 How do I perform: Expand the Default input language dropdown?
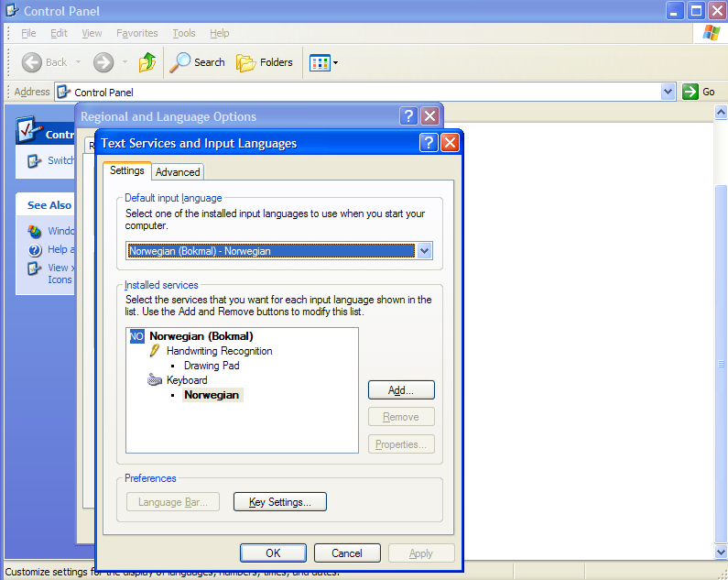tap(425, 251)
